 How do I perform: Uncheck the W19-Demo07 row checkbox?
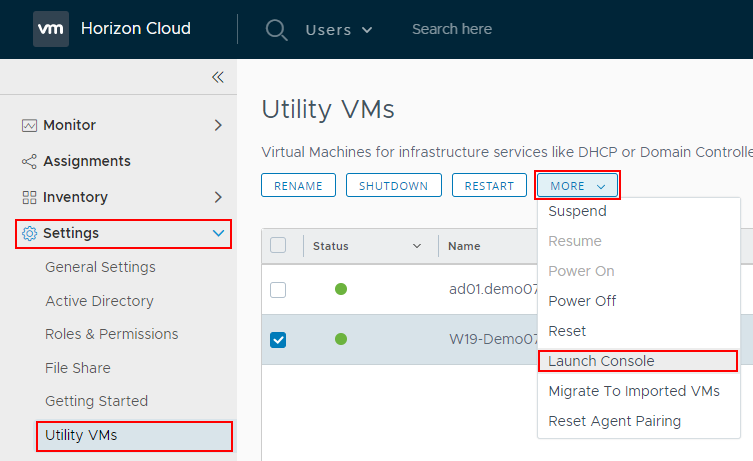click(x=278, y=340)
